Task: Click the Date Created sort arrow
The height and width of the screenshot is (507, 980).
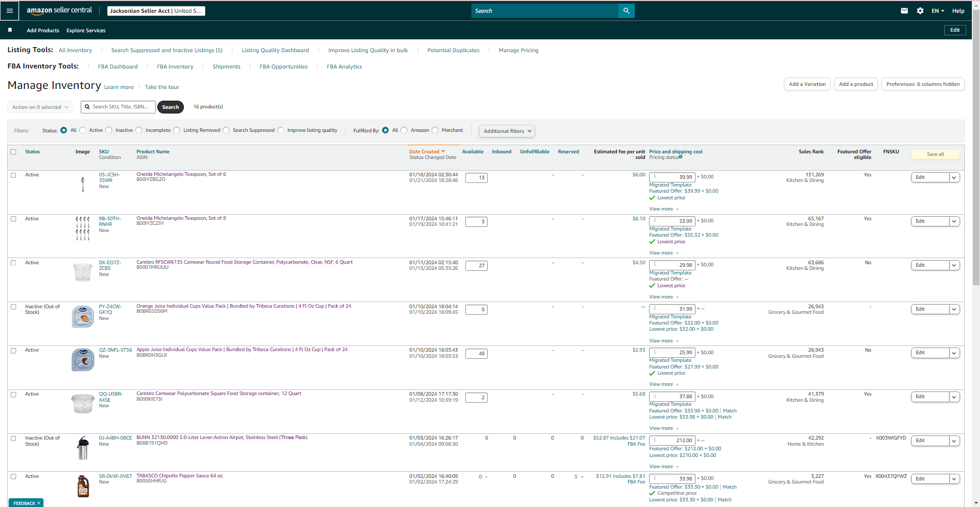Action: 443,152
